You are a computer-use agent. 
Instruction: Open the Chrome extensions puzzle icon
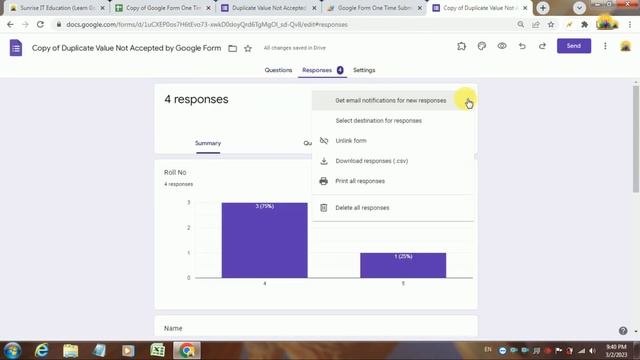point(584,24)
